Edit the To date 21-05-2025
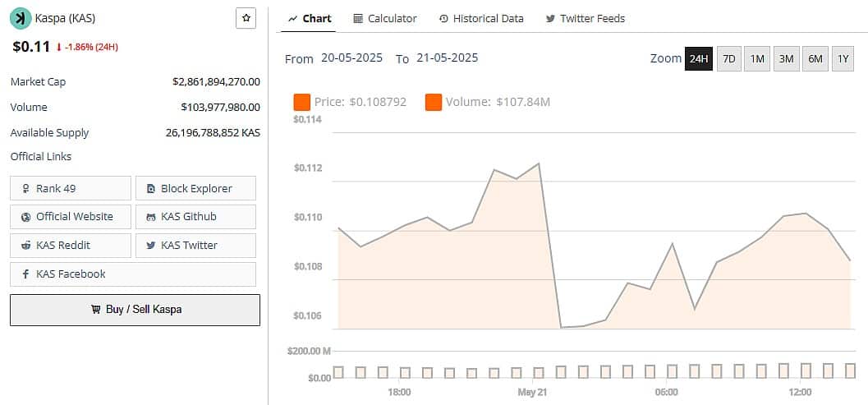The height and width of the screenshot is (405, 868). tap(448, 58)
